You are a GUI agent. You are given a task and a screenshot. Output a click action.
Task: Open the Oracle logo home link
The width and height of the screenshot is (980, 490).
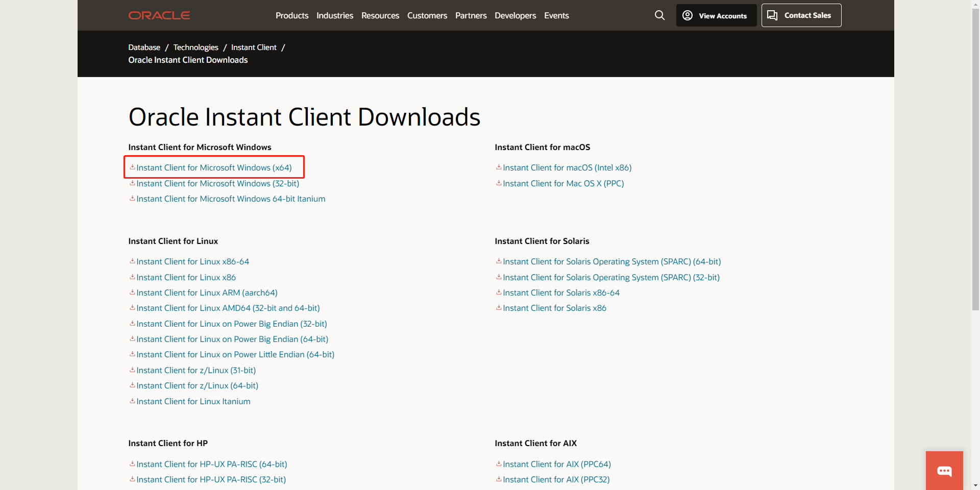click(159, 15)
